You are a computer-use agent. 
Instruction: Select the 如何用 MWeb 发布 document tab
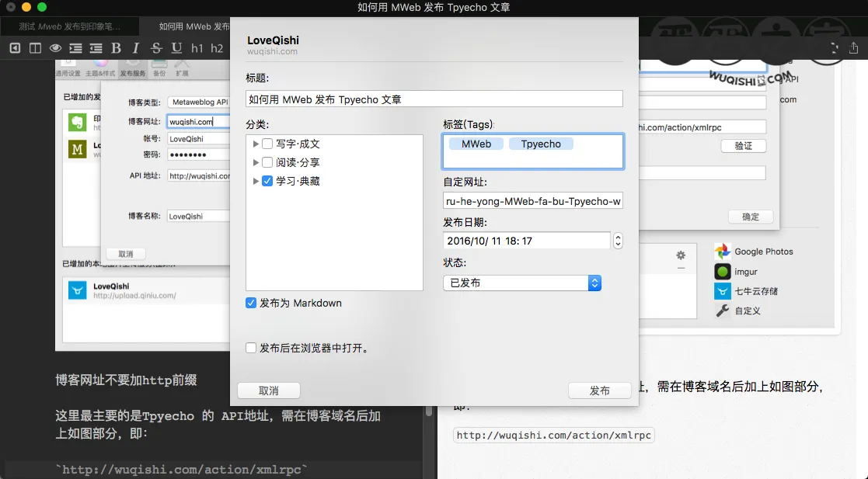click(193, 26)
